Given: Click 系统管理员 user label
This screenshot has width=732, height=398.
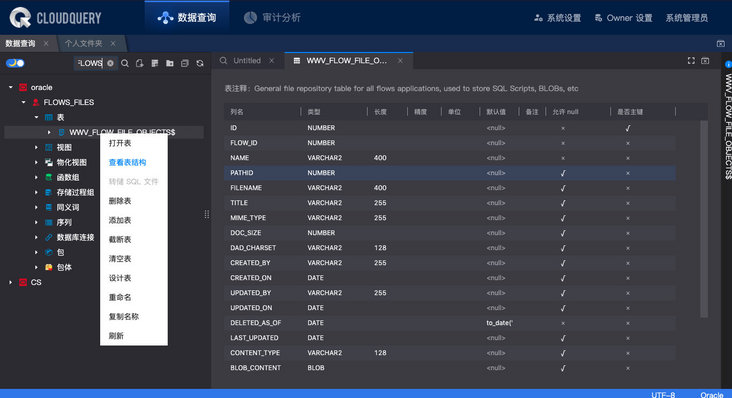Looking at the screenshot, I should [687, 18].
